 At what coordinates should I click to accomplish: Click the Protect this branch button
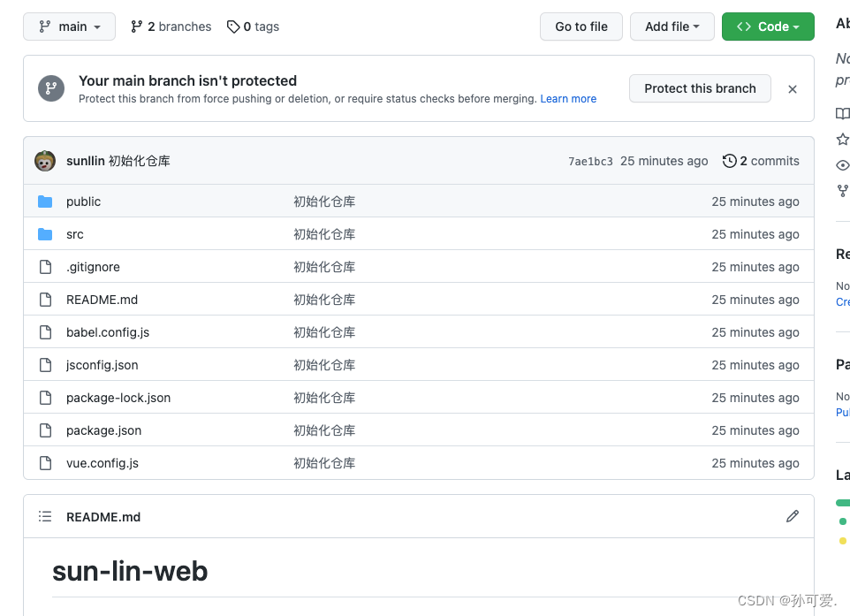[700, 88]
